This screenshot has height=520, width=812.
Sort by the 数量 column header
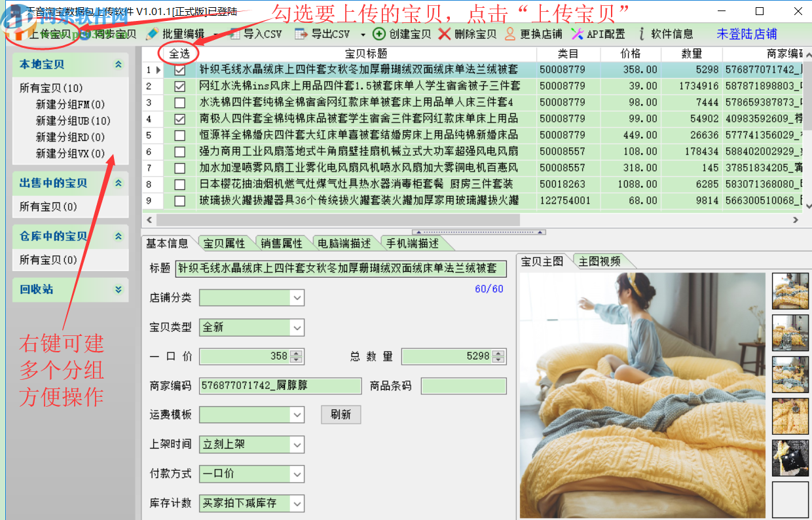(x=692, y=54)
